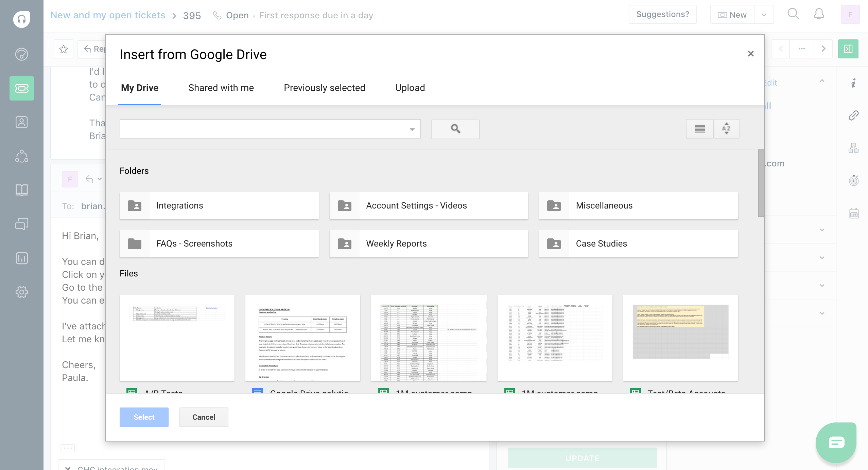The image size is (868, 470).
Task: Open the New and my open tickets link
Action: [108, 15]
